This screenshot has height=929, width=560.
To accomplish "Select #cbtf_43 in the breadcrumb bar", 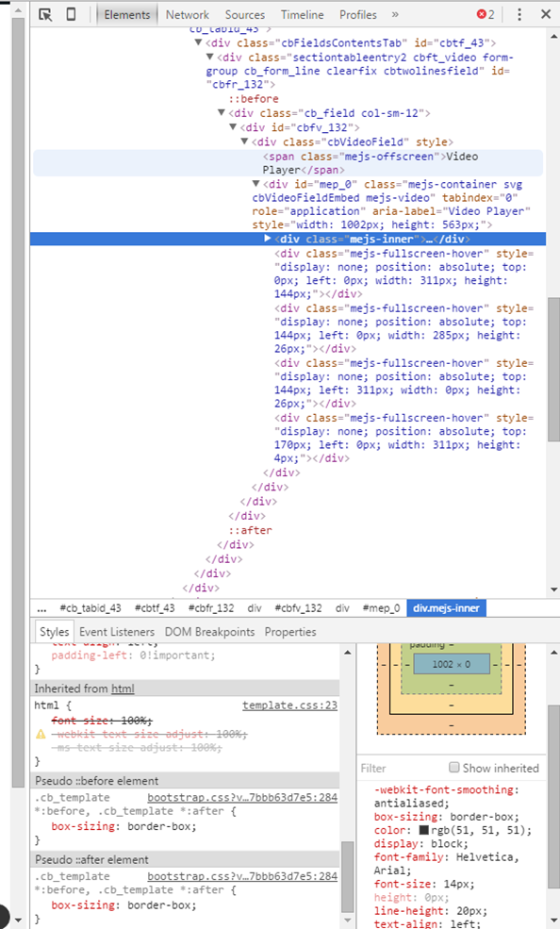I will 155,608.
